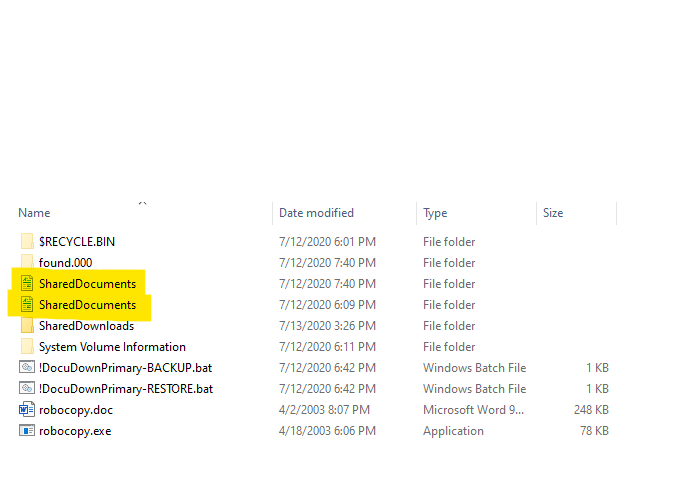Select the System Volume Information name

click(112, 347)
